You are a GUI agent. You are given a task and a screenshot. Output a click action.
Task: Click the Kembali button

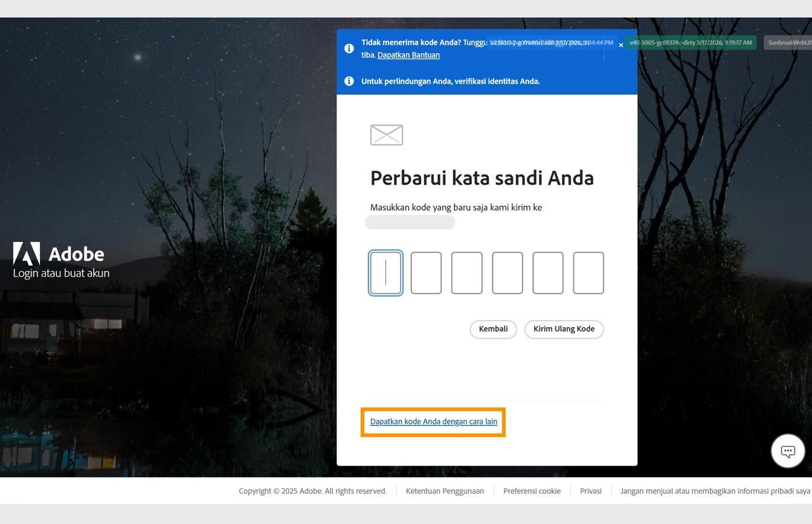[x=493, y=329]
